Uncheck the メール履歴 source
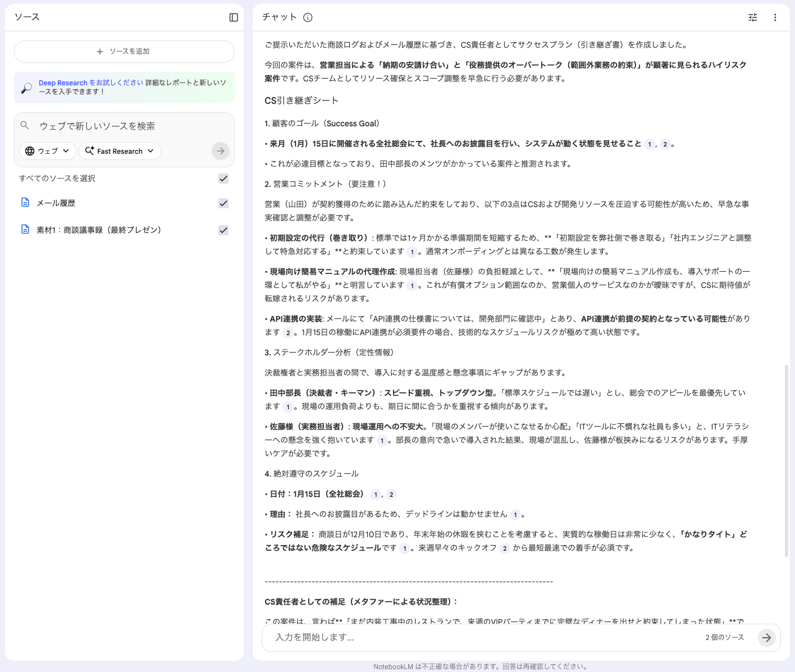 [x=223, y=203]
